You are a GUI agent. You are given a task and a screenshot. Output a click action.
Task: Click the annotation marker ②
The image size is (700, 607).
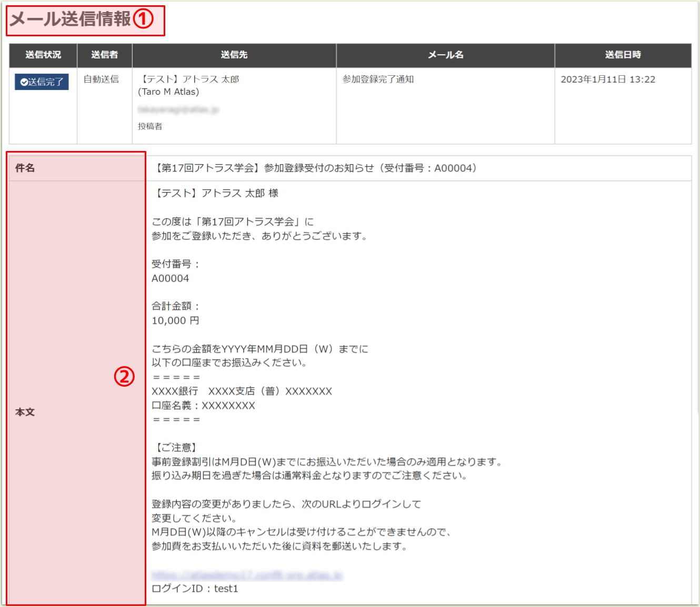125,377
